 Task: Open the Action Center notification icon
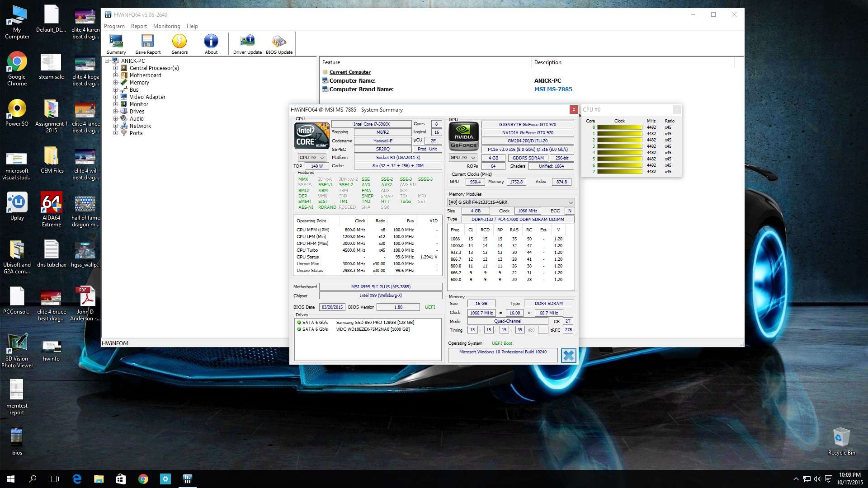coord(829,479)
